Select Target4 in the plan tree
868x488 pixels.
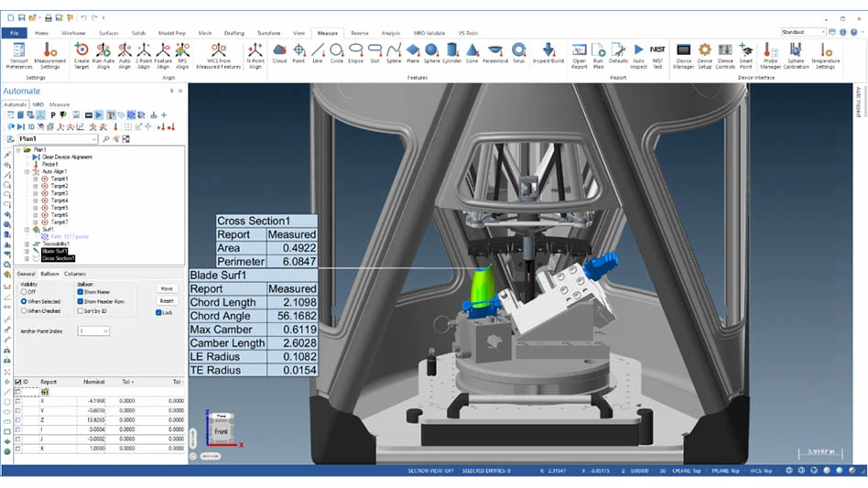click(59, 201)
